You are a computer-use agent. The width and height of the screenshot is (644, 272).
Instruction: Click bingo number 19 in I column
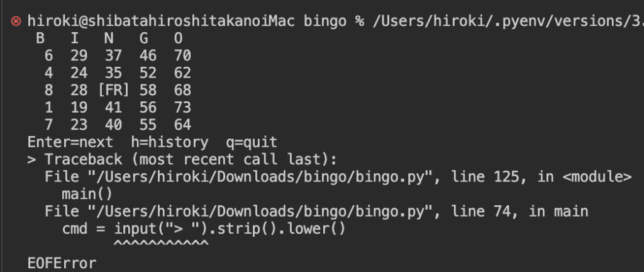(79, 107)
